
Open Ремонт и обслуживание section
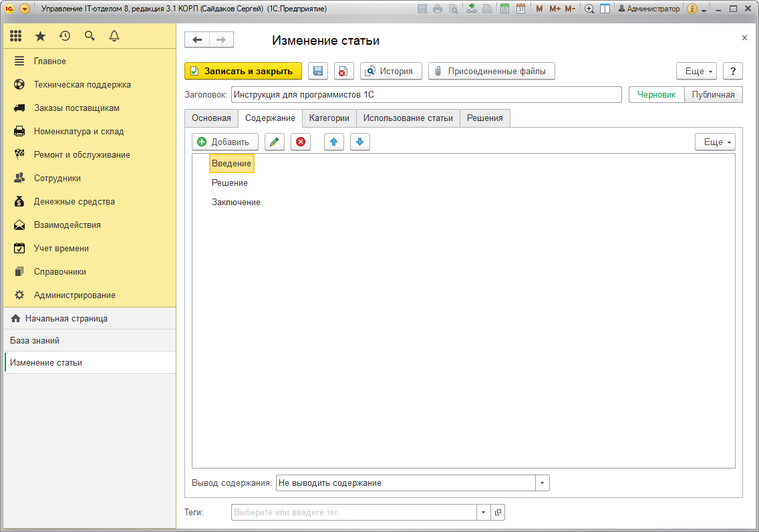(90, 155)
